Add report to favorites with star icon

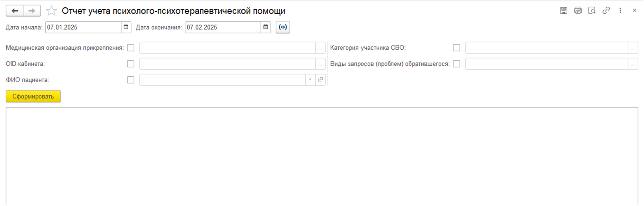(51, 11)
